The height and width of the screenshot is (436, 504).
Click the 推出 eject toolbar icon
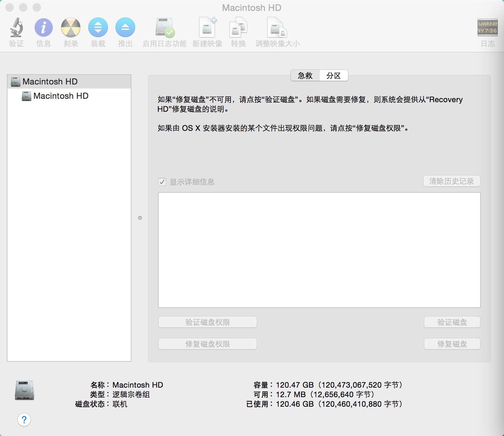tap(125, 28)
